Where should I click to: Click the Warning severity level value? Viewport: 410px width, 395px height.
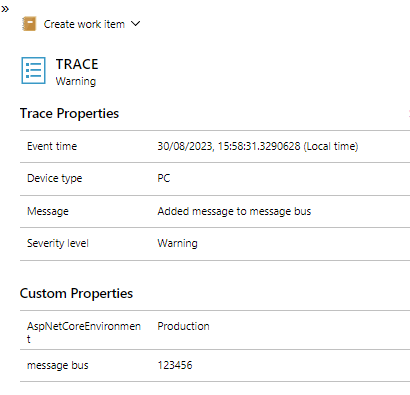177,243
